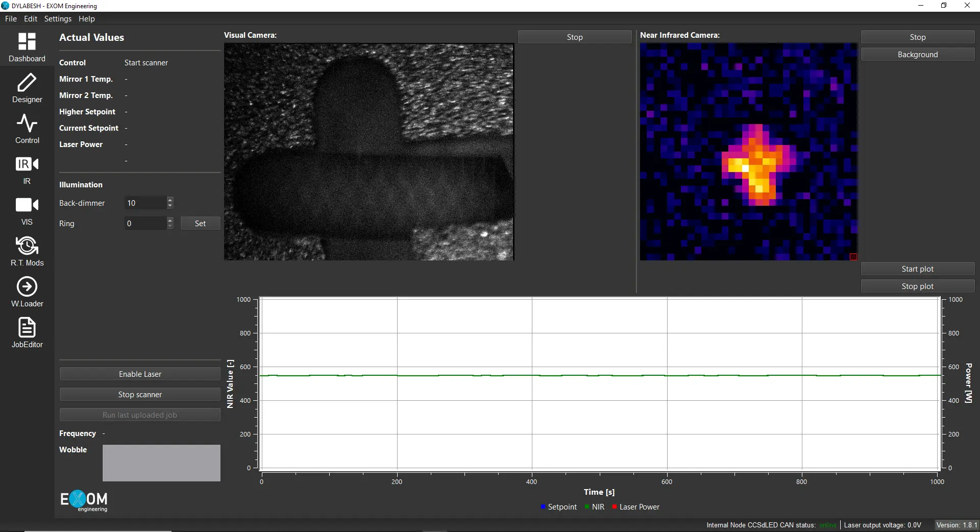This screenshot has width=980, height=532.
Task: Open the W.Loader tool
Action: (x=27, y=292)
